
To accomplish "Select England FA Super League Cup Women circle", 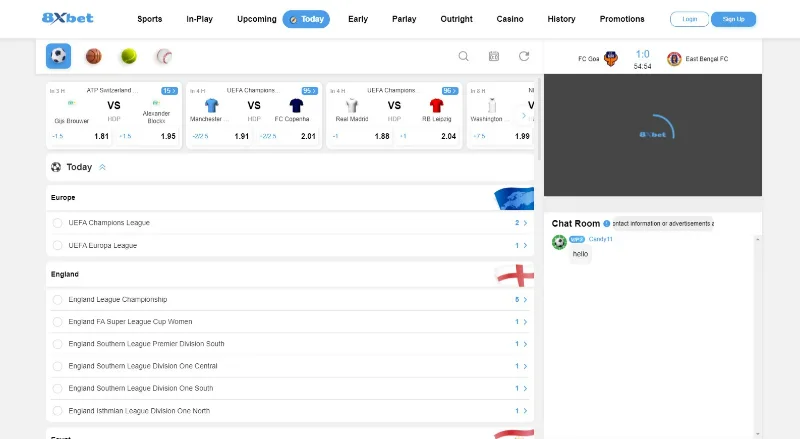I will pyautogui.click(x=57, y=322).
